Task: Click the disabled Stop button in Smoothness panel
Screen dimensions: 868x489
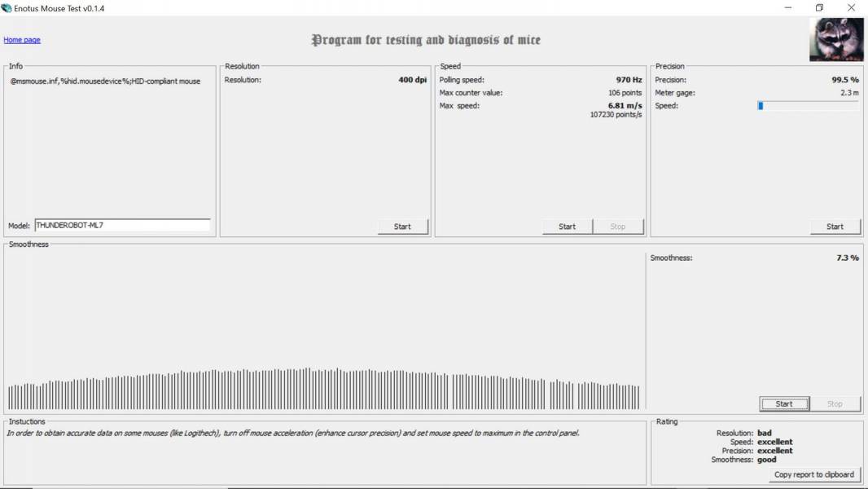Action: [x=835, y=403]
